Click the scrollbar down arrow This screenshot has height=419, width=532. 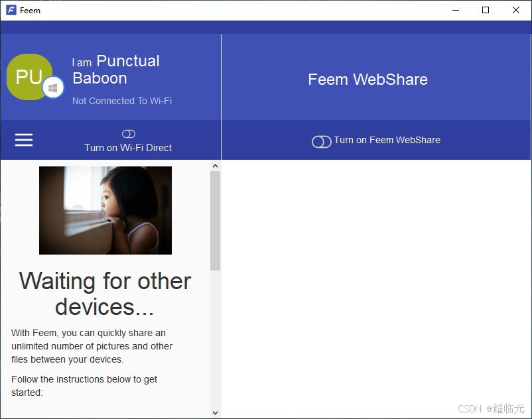point(215,412)
